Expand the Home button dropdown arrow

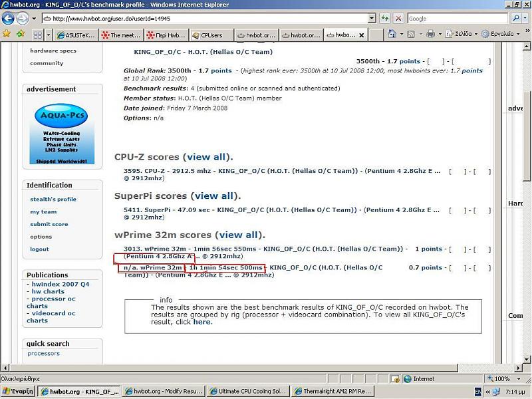[x=402, y=34]
